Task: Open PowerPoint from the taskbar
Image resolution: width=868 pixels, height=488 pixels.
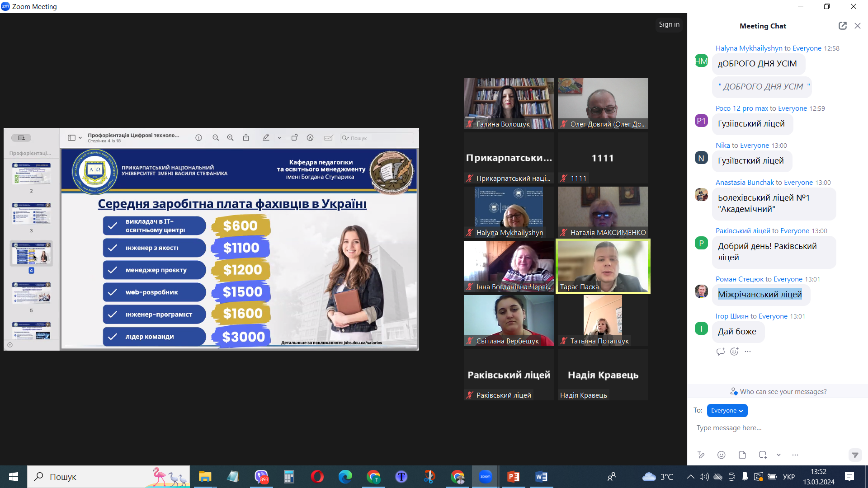Action: tap(513, 477)
